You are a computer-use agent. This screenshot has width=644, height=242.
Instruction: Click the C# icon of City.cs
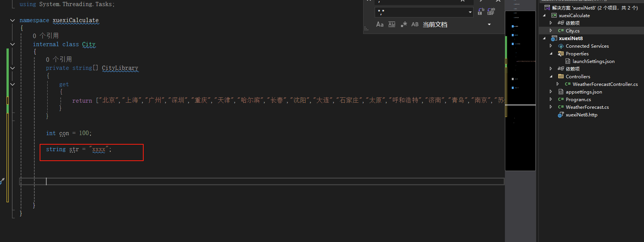561,31
